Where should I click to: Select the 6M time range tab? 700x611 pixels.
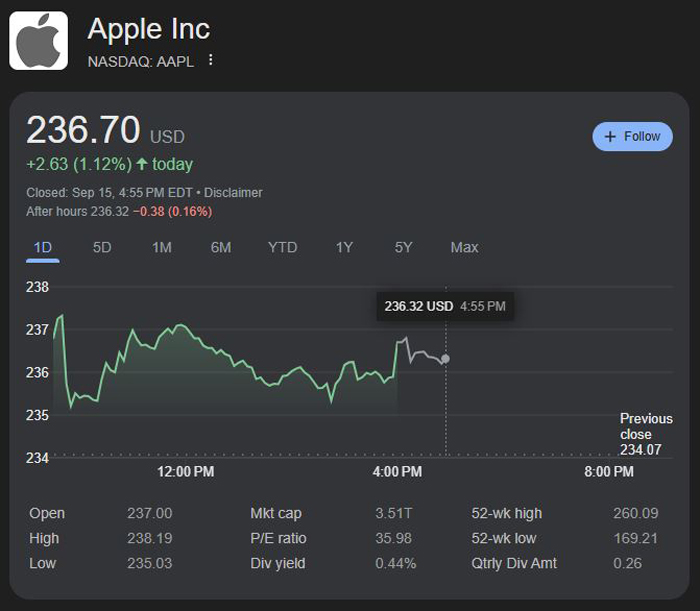click(x=221, y=247)
